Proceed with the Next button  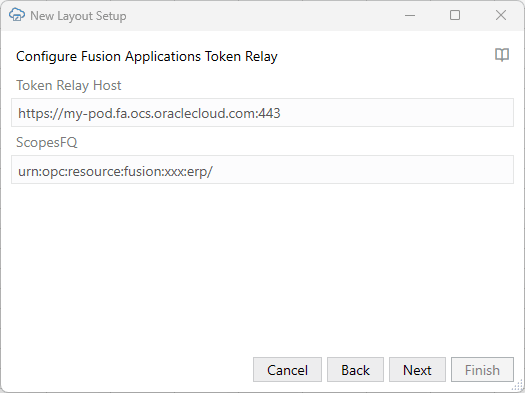coord(417,370)
